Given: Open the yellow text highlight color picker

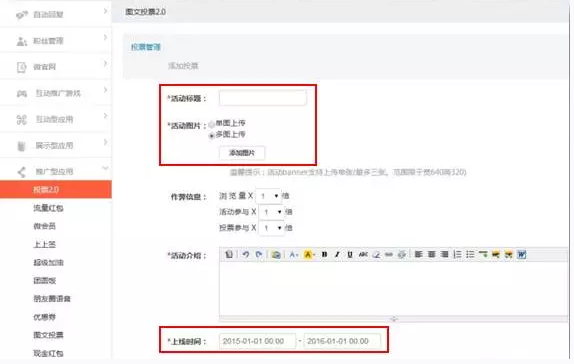Looking at the screenshot, I should [309, 255].
